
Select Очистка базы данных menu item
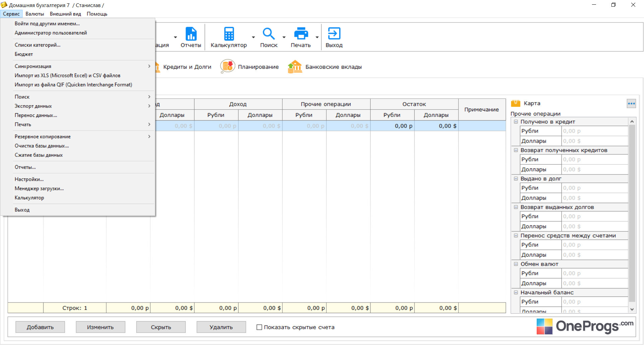pos(78,146)
